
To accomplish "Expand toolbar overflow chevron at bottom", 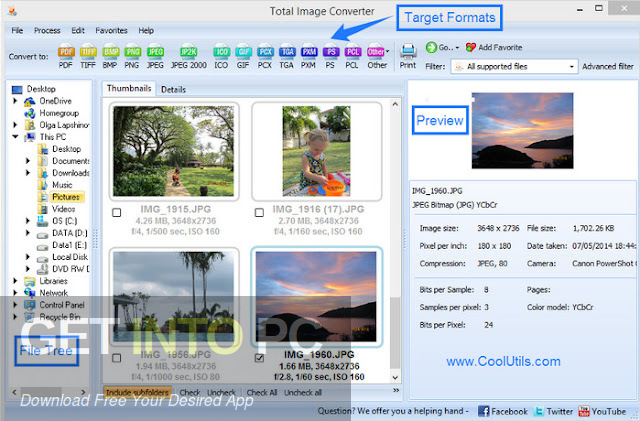I will pos(396,391).
